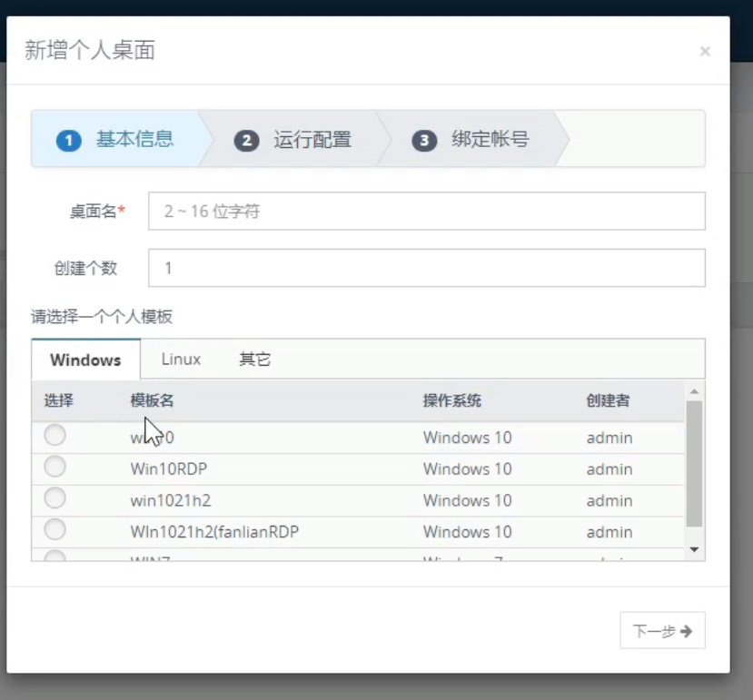Select the first template row's radio button
The height and width of the screenshot is (700, 753).
click(x=55, y=436)
